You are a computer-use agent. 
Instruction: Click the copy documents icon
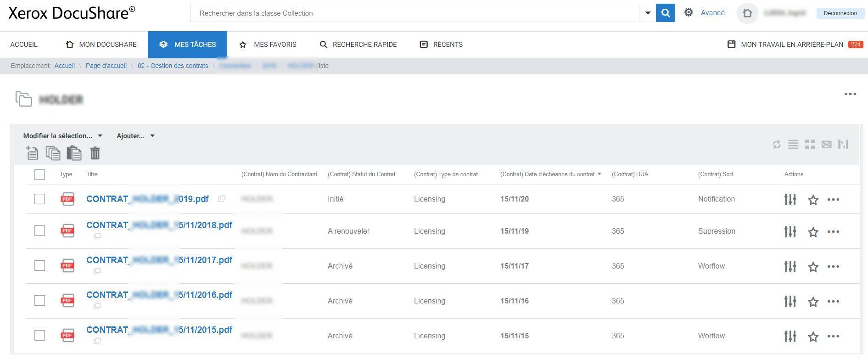tap(53, 153)
